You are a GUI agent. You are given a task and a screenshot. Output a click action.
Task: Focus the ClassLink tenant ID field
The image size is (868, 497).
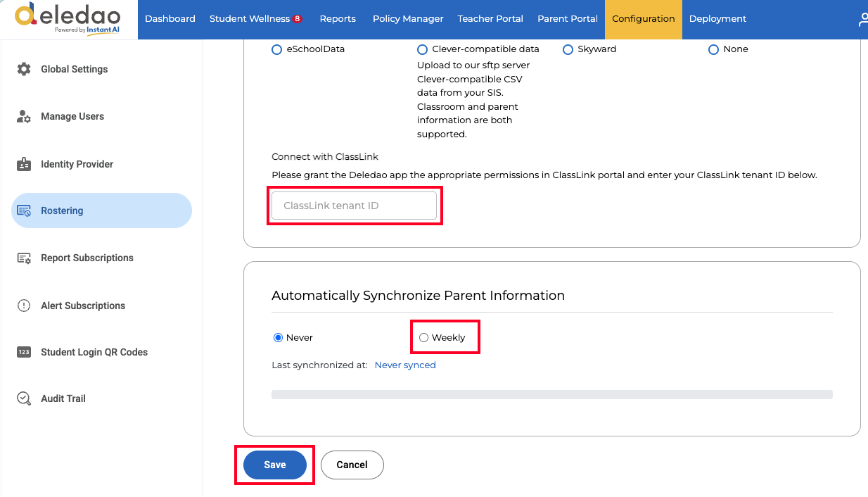(355, 206)
